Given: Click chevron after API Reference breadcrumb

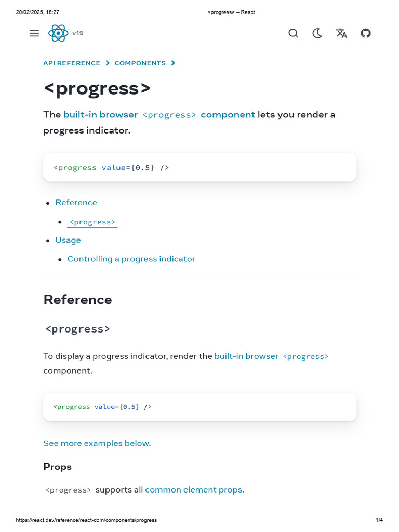Looking at the screenshot, I should 108,63.
